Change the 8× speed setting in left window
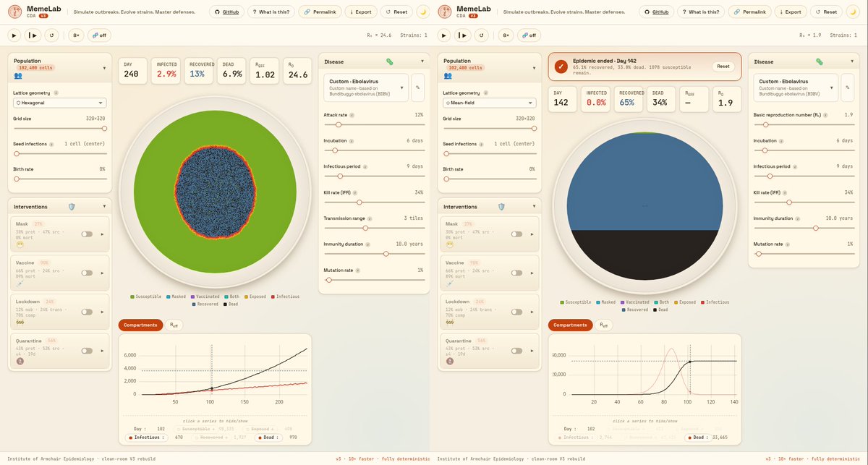Image resolution: width=868 pixels, height=465 pixels. pyautogui.click(x=76, y=35)
